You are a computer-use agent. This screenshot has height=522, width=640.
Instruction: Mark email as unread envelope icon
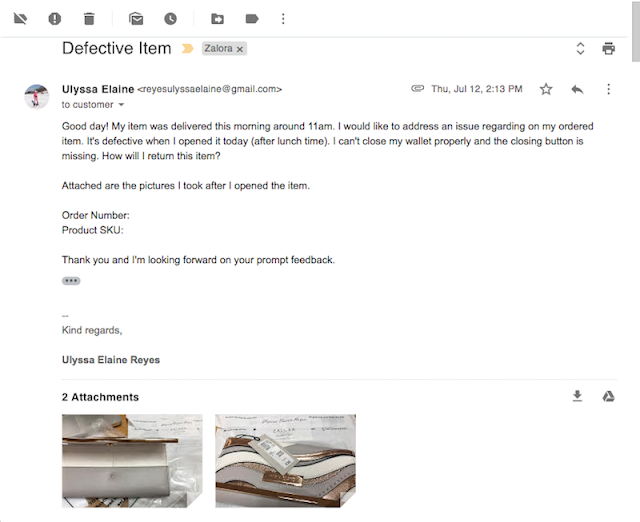point(136,18)
